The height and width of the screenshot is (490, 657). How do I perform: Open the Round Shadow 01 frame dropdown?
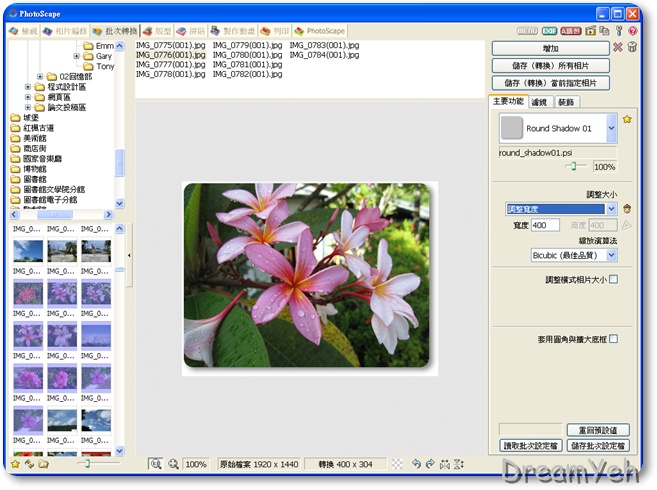pos(610,129)
